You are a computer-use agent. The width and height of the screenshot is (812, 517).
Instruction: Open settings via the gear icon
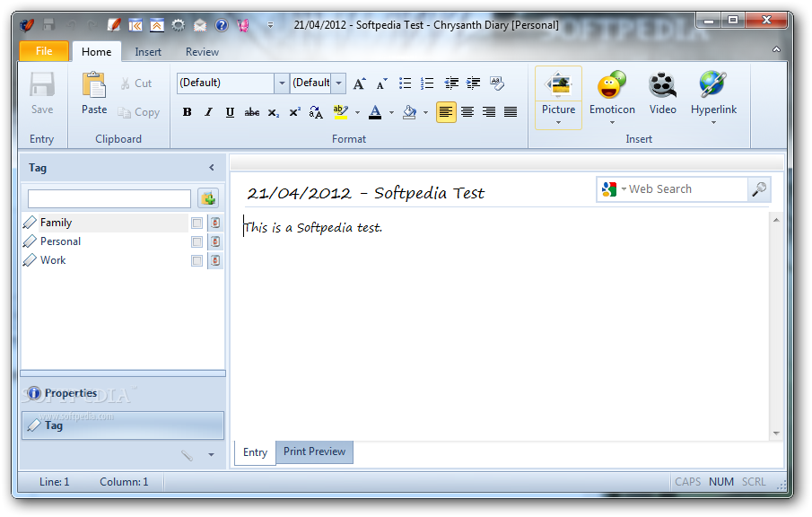coord(179,25)
